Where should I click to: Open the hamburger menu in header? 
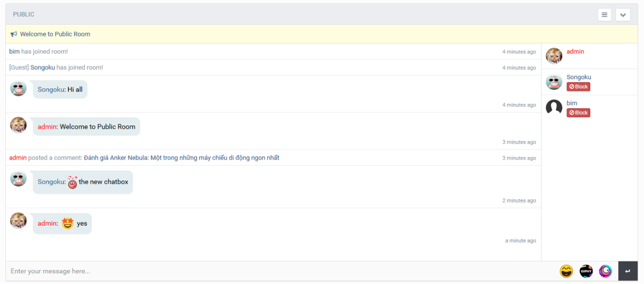pyautogui.click(x=604, y=14)
